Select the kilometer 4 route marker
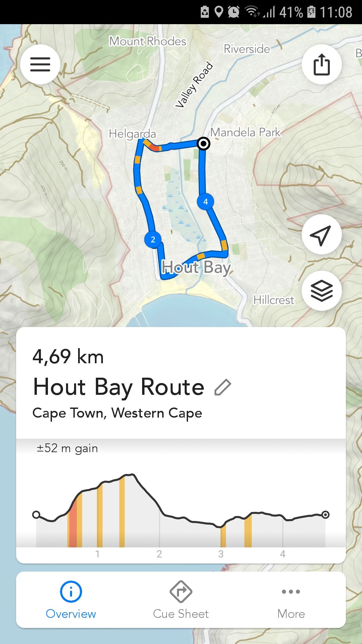The image size is (362, 644). point(205,202)
